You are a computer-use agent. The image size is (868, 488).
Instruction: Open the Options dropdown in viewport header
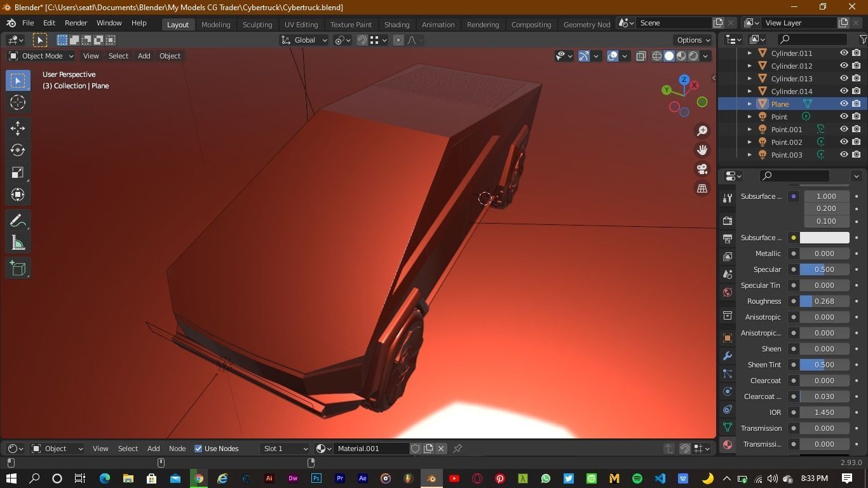tap(693, 40)
